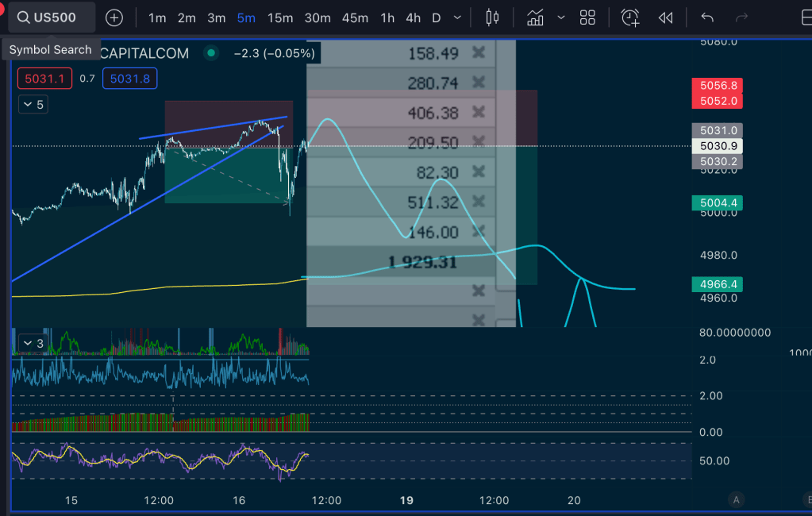812x516 pixels.
Task: Open the candlestick chart style selector
Action: (x=492, y=17)
